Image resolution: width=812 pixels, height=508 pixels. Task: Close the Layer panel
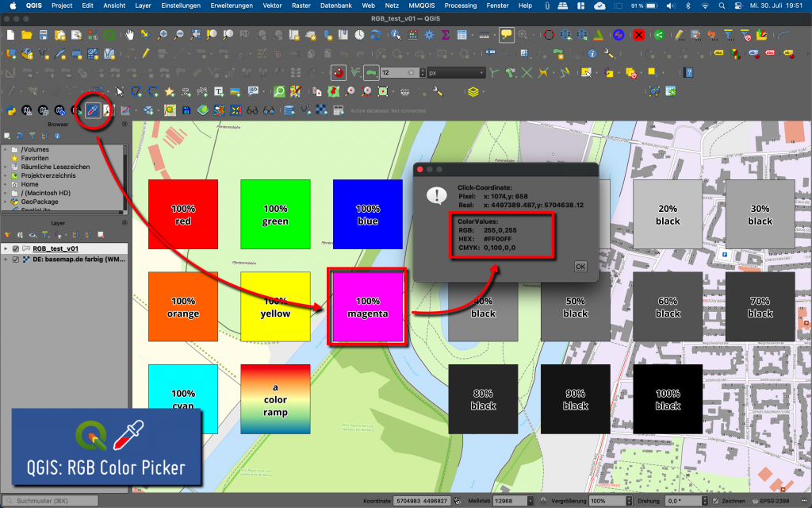(124, 223)
